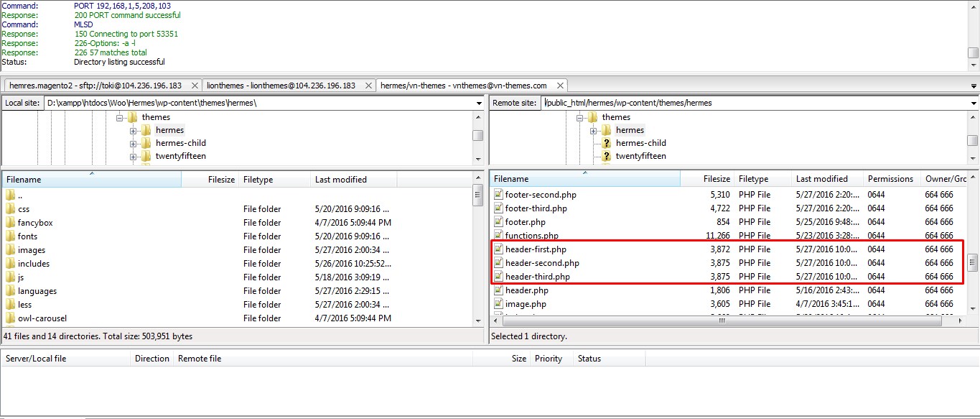Open the Remote site path dropdown
Viewport: 980px width, 419px height.
[973, 103]
